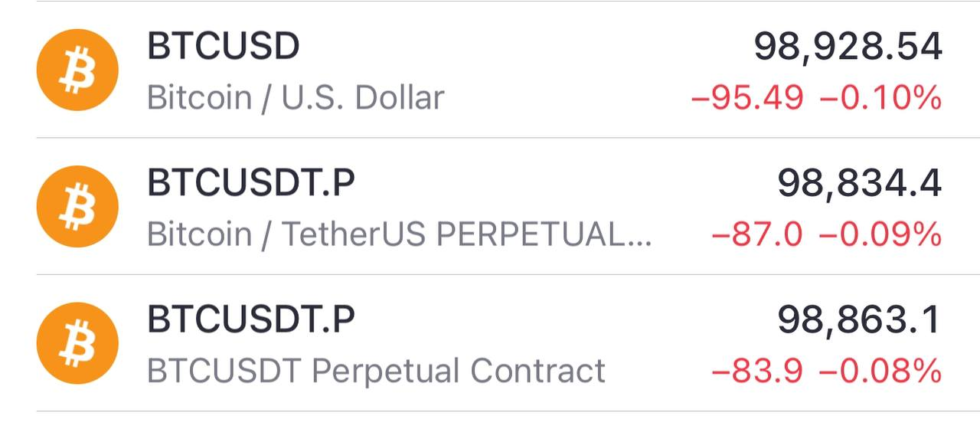Click the Bitcoin icon beside BTCUSD
The width and height of the screenshot is (980, 429).
pos(77,70)
